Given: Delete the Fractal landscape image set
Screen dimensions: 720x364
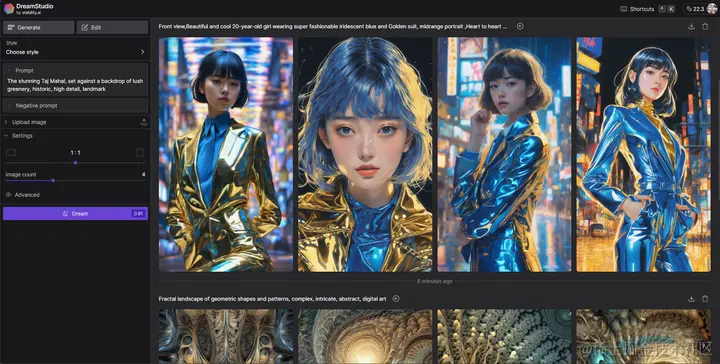Looking at the screenshot, I should click(705, 299).
